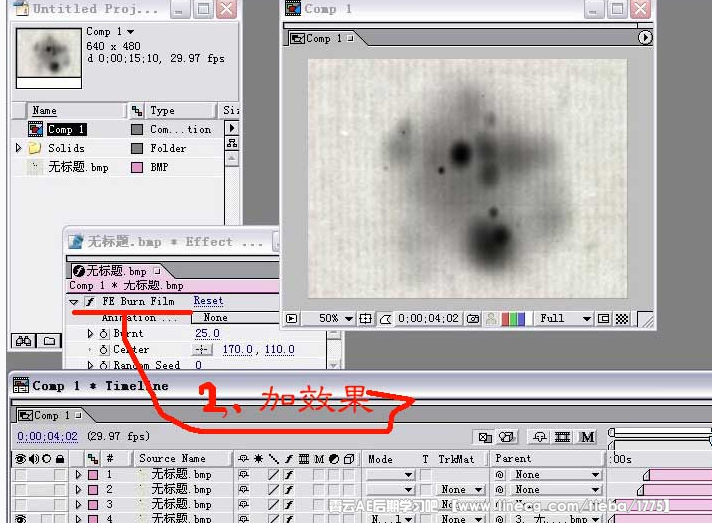
Task: Click the Burnt value 25.0
Action: click(207, 333)
